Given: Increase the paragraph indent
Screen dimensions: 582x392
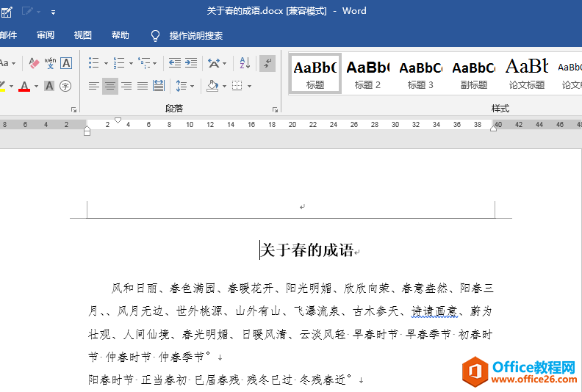Looking at the screenshot, I should tap(191, 63).
